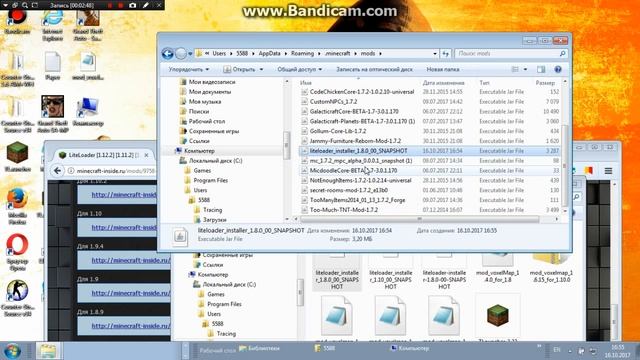This screenshot has height=360, width=640.
Task: Select Gollum-Core-Lib-1.7.2 file
Action: click(338, 131)
